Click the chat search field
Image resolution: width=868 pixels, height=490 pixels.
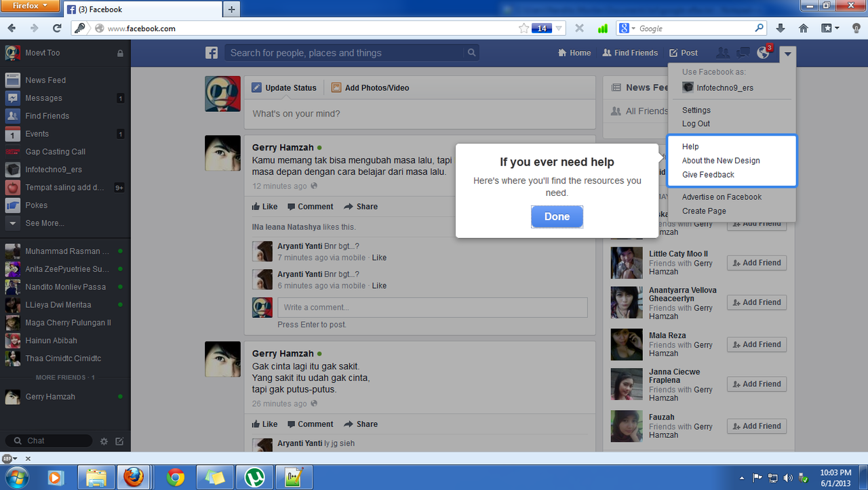tap(49, 441)
